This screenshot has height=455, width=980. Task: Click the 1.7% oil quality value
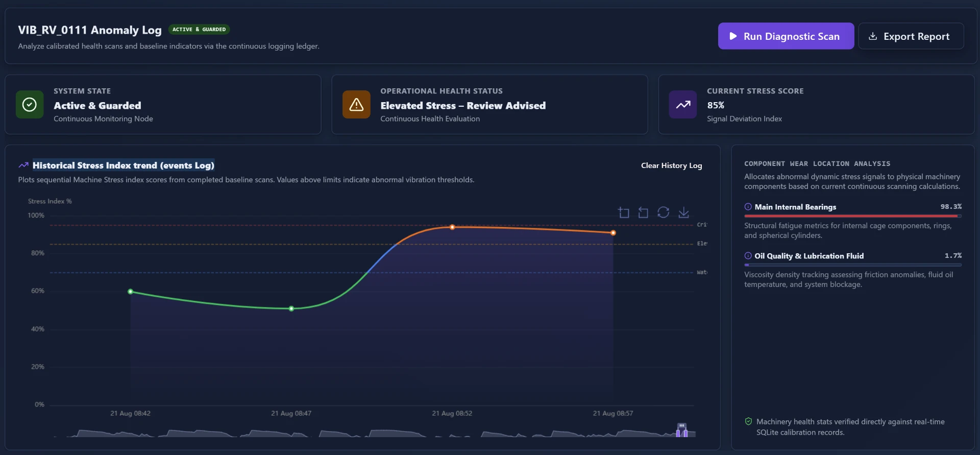pyautogui.click(x=953, y=256)
